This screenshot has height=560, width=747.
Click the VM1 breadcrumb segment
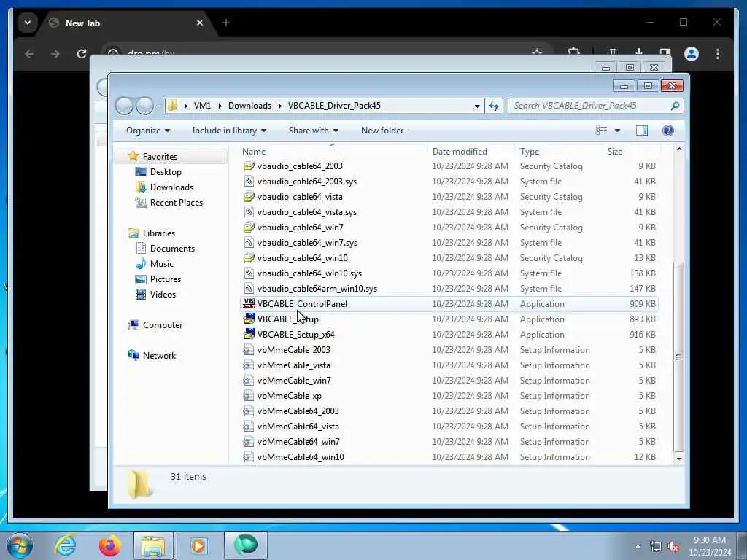(202, 106)
